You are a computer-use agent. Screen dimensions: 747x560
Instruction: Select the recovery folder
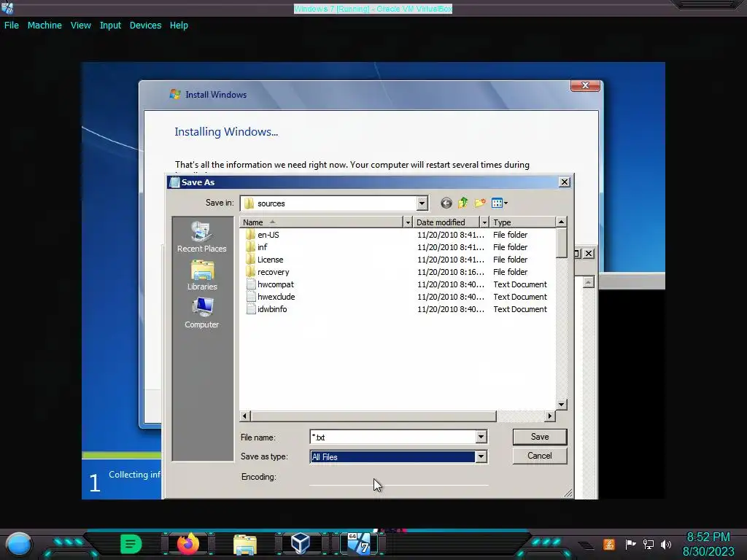[273, 272]
